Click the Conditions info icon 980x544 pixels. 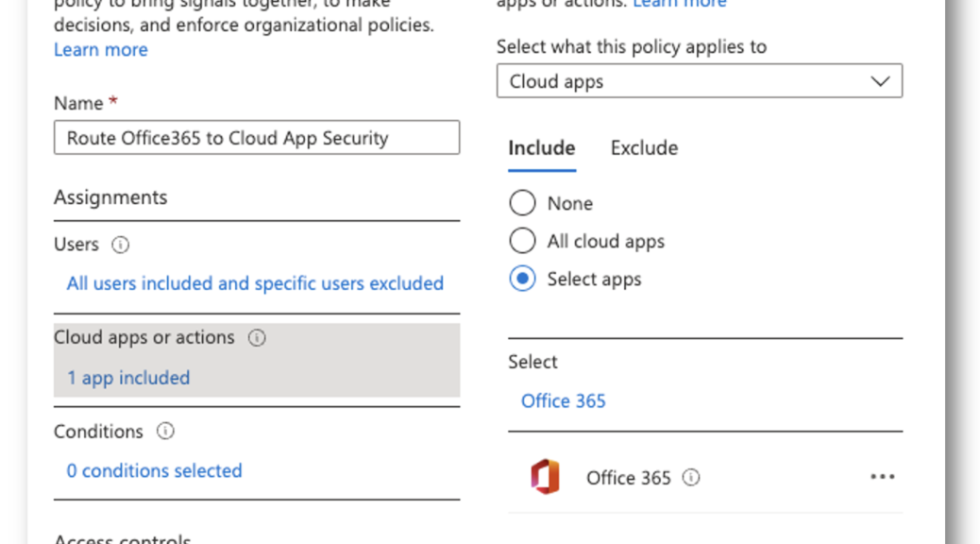(x=165, y=431)
